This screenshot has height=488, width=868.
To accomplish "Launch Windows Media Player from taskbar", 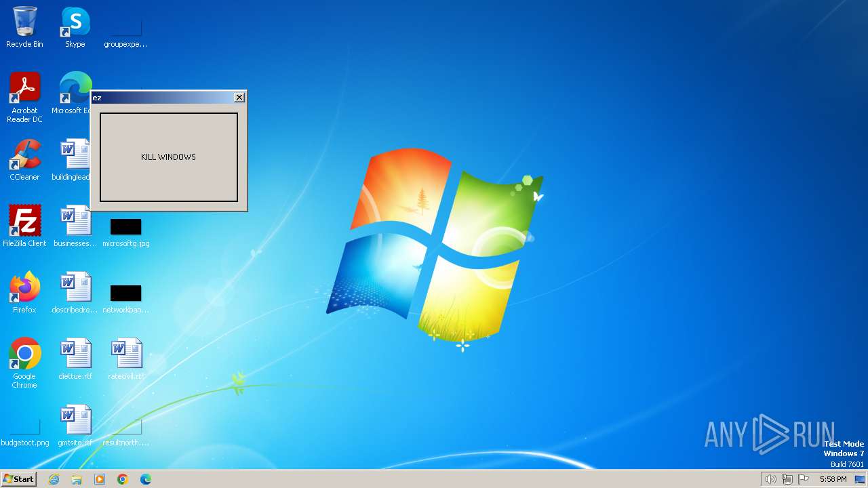I will 100,479.
